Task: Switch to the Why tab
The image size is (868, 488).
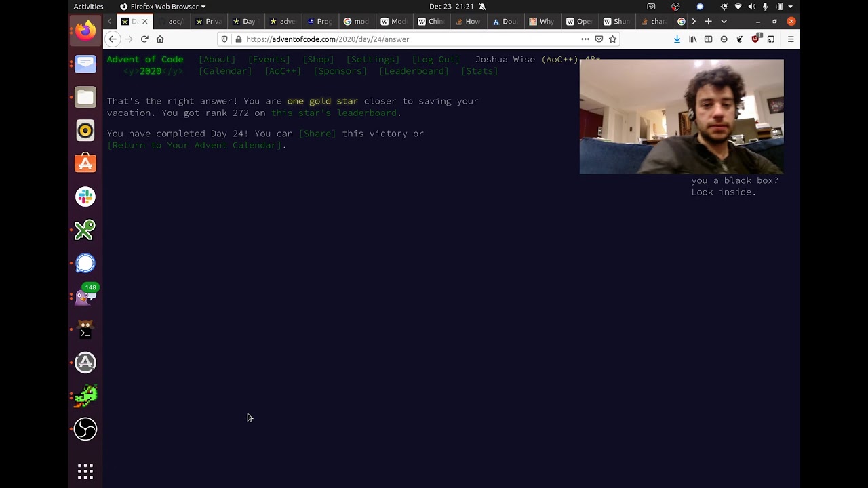Action: pos(541,22)
